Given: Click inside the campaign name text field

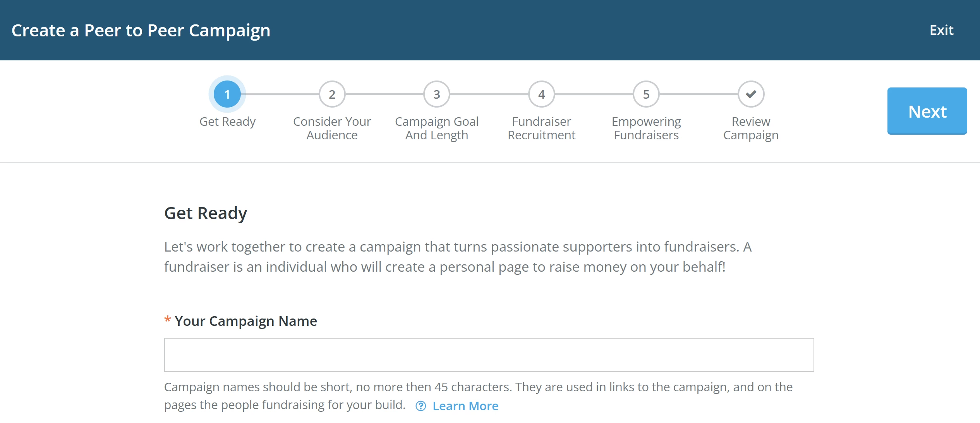Looking at the screenshot, I should (489, 354).
